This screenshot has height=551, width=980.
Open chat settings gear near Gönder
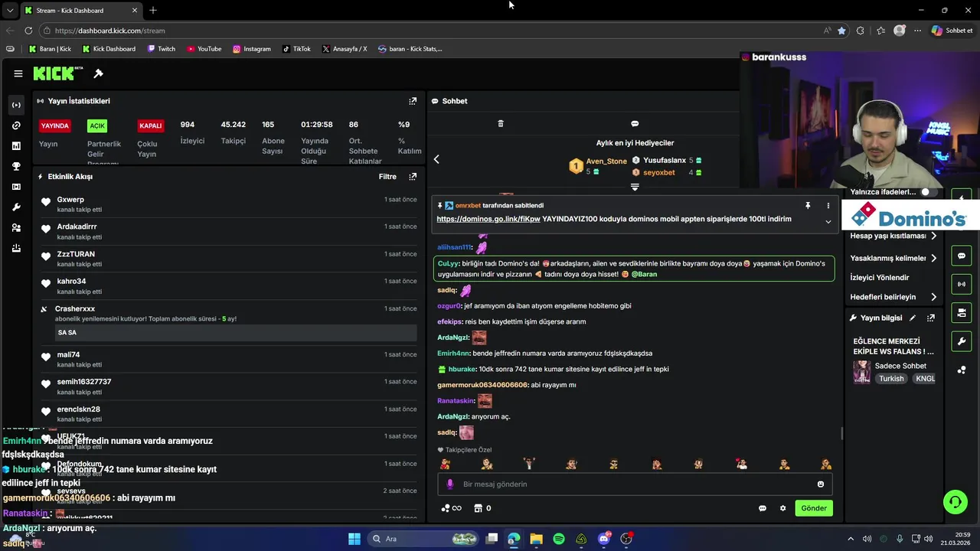[x=782, y=508]
